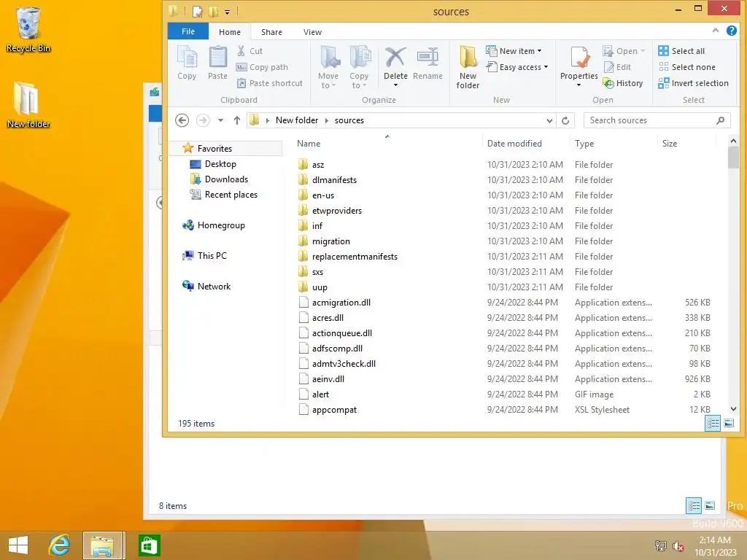Refresh the sources folder view
The image size is (747, 560).
[x=565, y=120]
